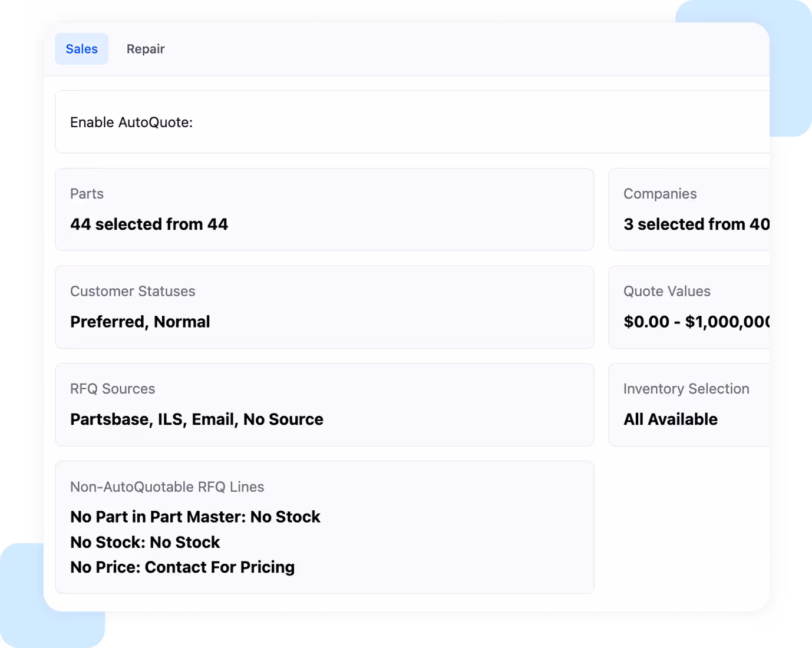
Task: Open the Repair tab
Action: (x=146, y=49)
